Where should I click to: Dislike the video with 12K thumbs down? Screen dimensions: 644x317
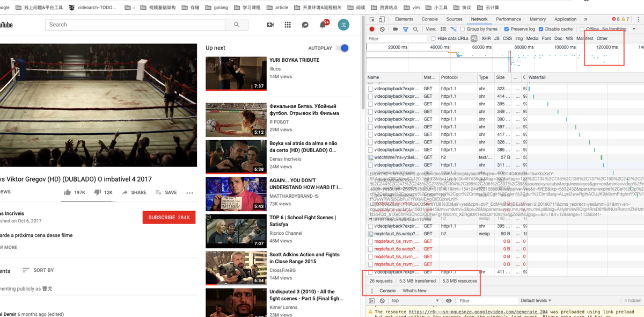[104, 192]
